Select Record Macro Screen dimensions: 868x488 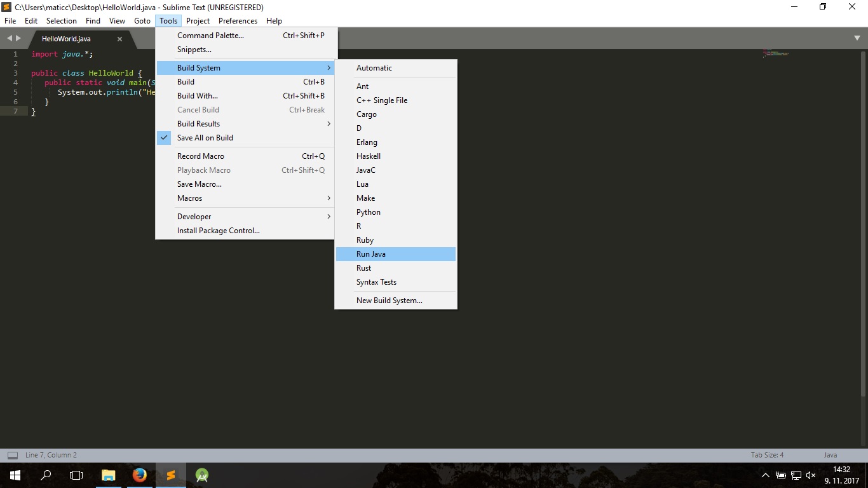pos(245,156)
